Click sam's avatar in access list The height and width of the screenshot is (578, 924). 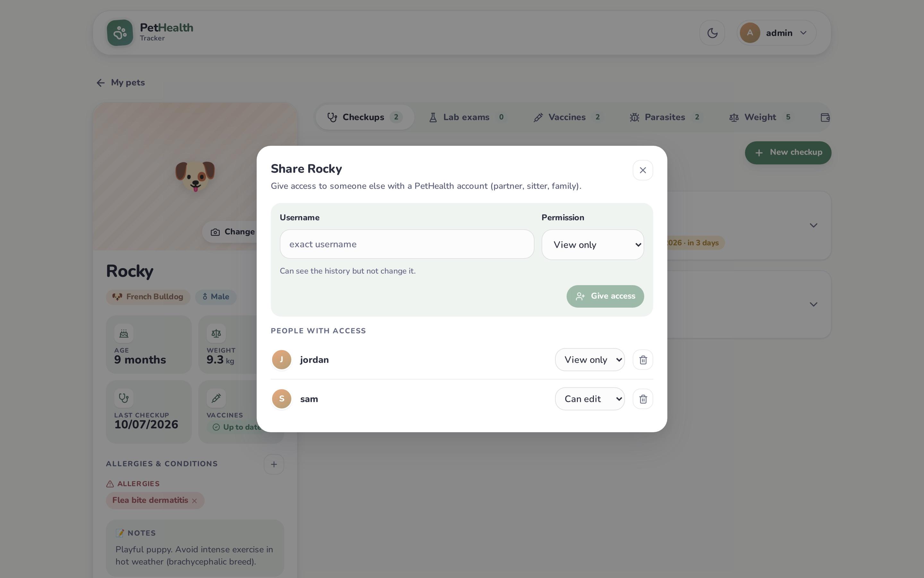pyautogui.click(x=281, y=399)
